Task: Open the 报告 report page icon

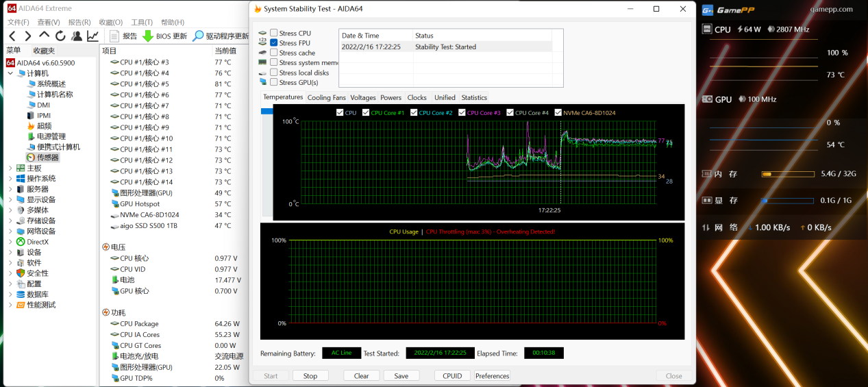Action: pos(113,36)
